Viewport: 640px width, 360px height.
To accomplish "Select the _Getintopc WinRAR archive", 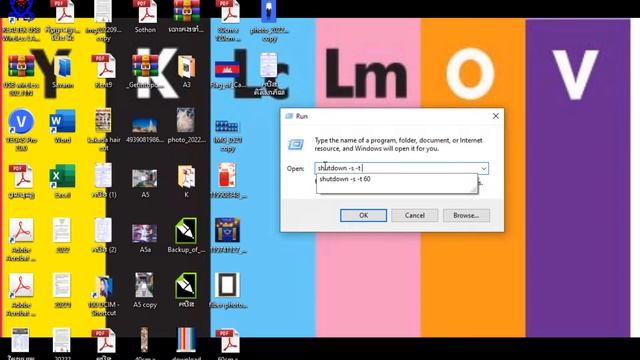I will (145, 71).
